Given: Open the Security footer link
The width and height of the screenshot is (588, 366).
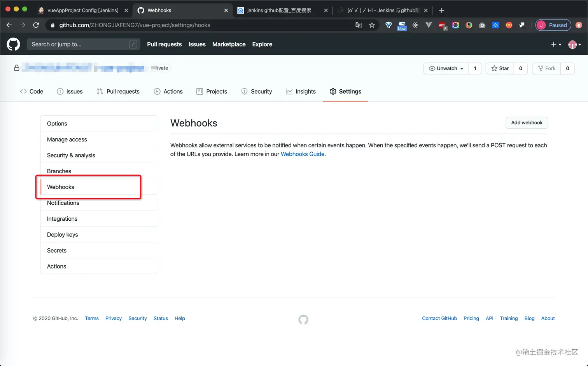Looking at the screenshot, I should (x=138, y=318).
